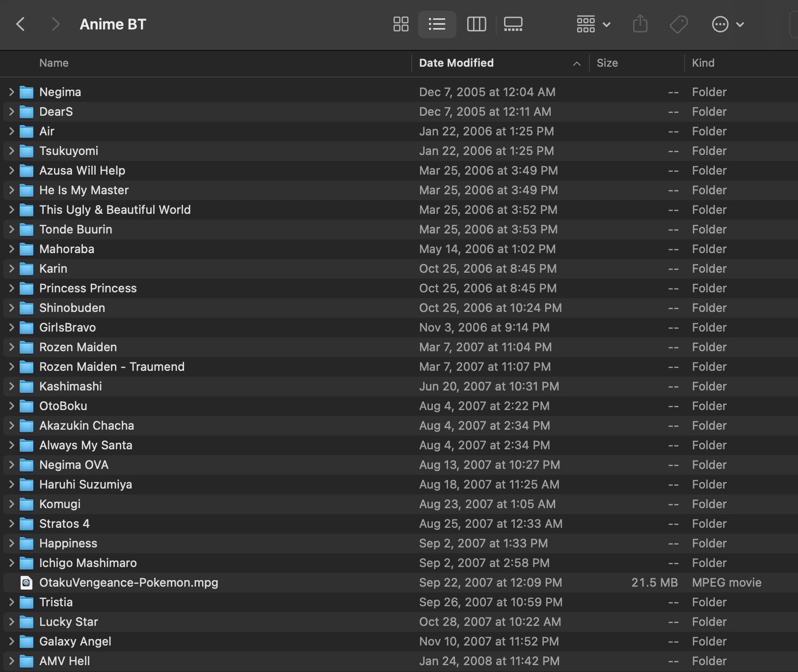
Task: Click the Jun 20, 2007 at 10:31 PM date
Action: click(x=489, y=386)
